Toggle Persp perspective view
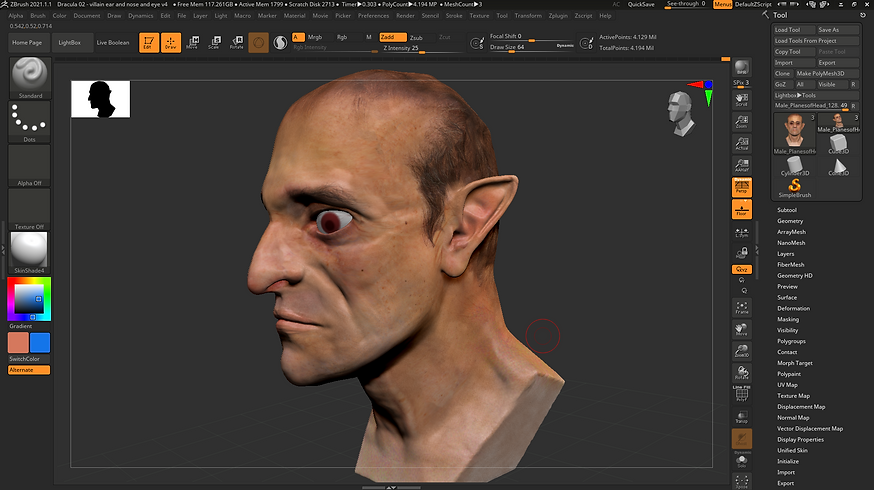Image resolution: width=874 pixels, height=490 pixels. click(741, 187)
